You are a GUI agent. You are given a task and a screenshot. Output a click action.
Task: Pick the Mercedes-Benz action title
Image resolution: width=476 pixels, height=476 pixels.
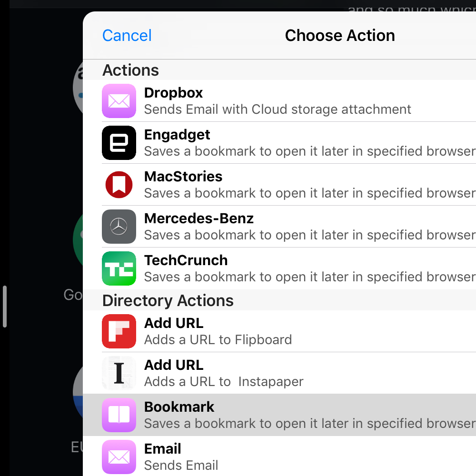(x=199, y=218)
